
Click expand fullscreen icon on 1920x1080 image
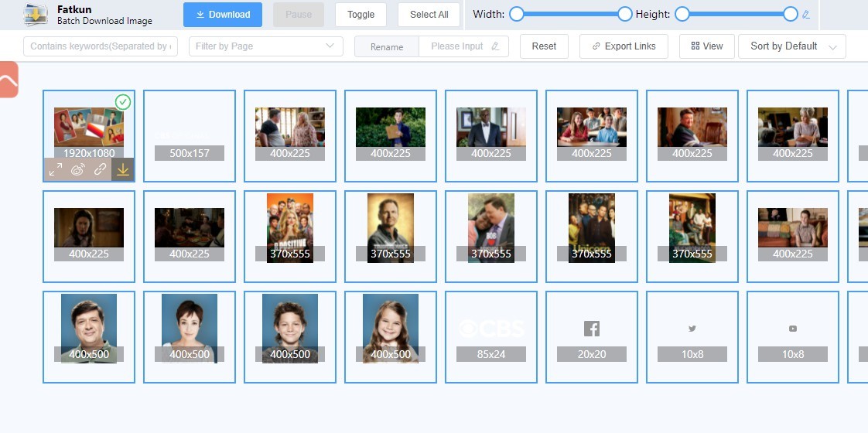pyautogui.click(x=56, y=170)
